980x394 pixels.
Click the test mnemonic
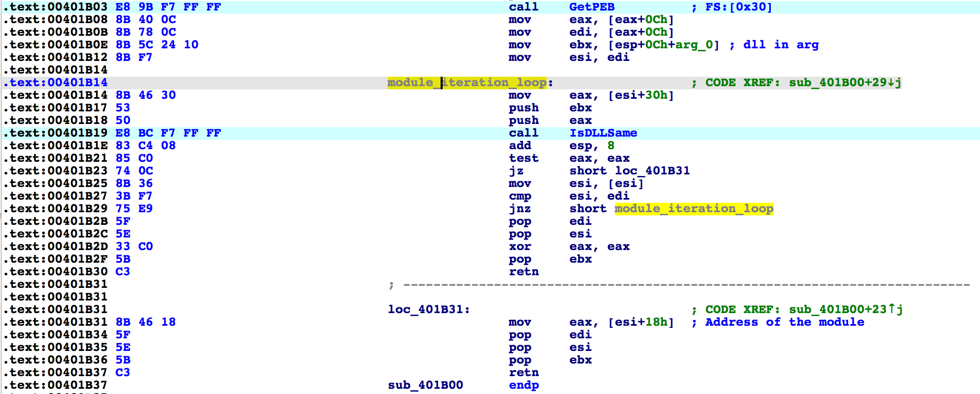(523, 158)
